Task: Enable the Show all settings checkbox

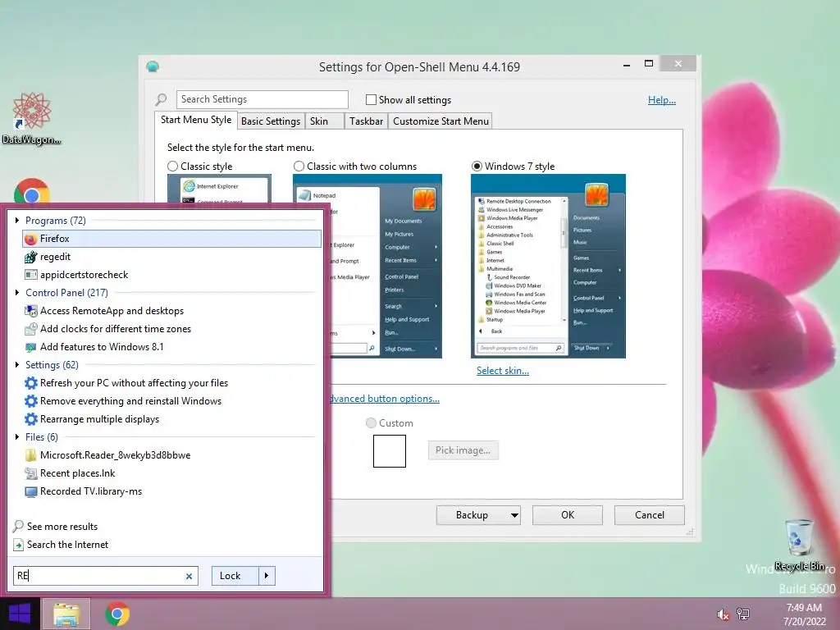Action: pyautogui.click(x=371, y=99)
